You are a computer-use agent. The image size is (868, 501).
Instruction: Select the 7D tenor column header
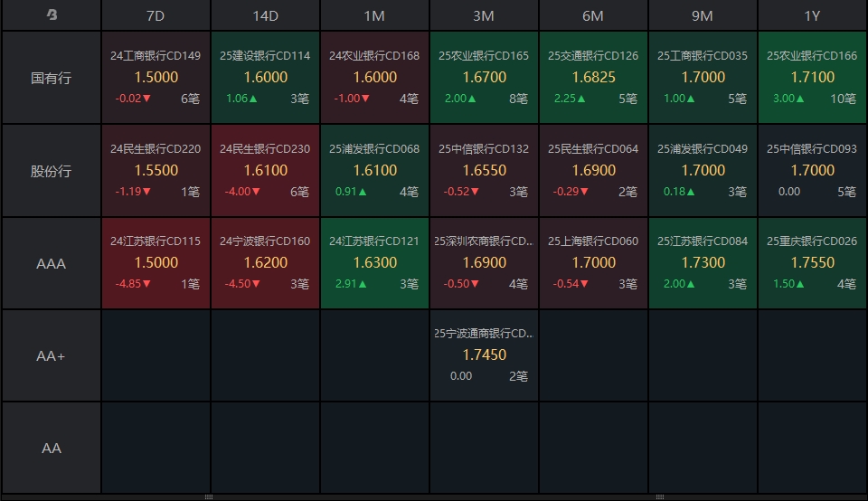(x=156, y=15)
